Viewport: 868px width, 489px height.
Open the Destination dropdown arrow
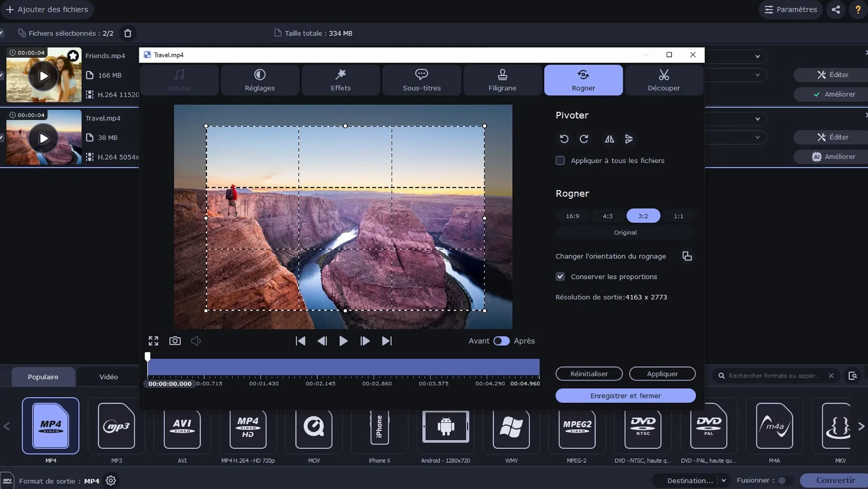point(724,480)
